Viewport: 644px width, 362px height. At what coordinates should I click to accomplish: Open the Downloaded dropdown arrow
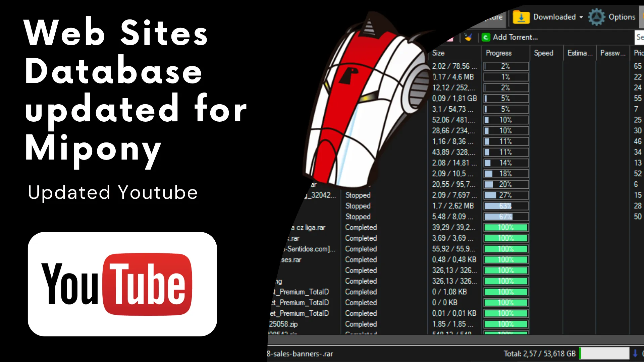pos(581,17)
